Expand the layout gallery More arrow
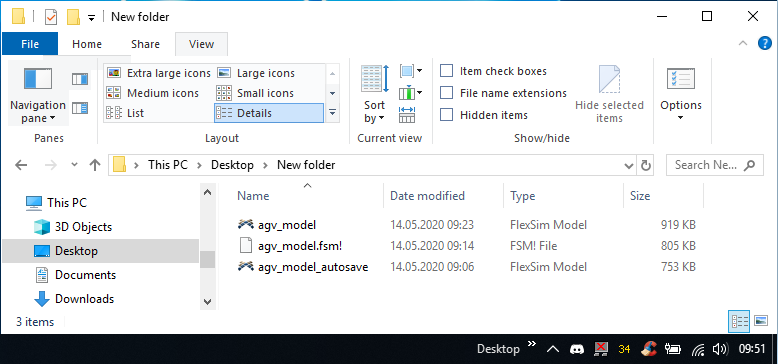Screen dimensions: 778x364 click(x=332, y=113)
